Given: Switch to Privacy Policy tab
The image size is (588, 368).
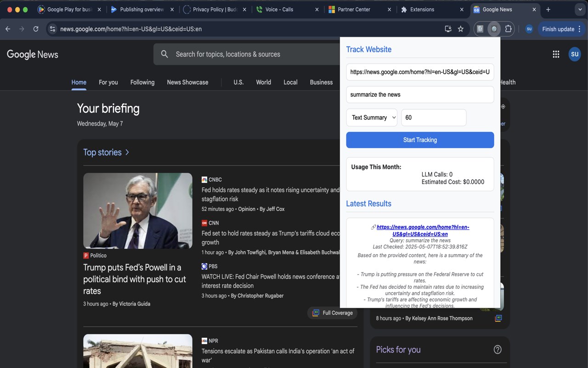Looking at the screenshot, I should point(215,9).
